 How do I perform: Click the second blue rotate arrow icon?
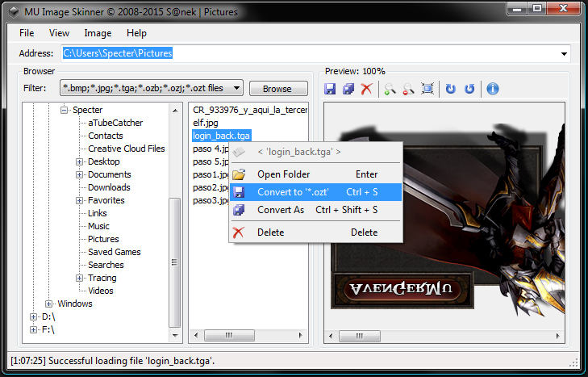click(x=469, y=89)
